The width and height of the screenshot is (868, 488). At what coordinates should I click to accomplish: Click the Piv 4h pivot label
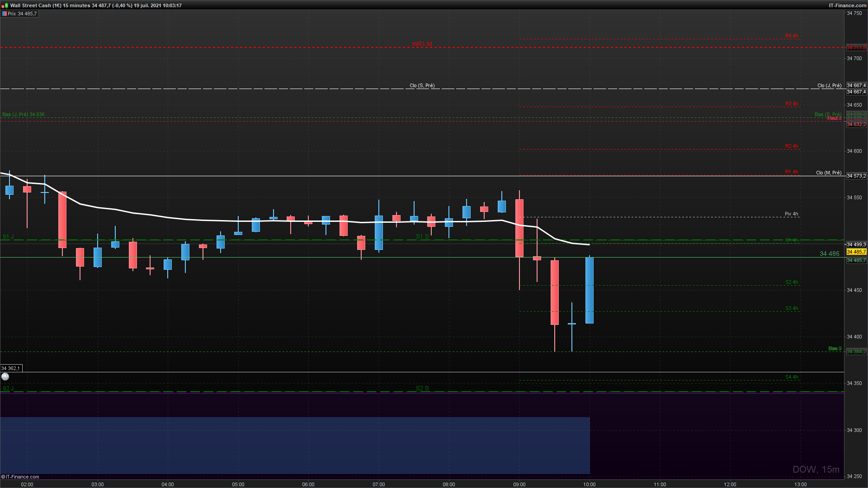tap(791, 214)
